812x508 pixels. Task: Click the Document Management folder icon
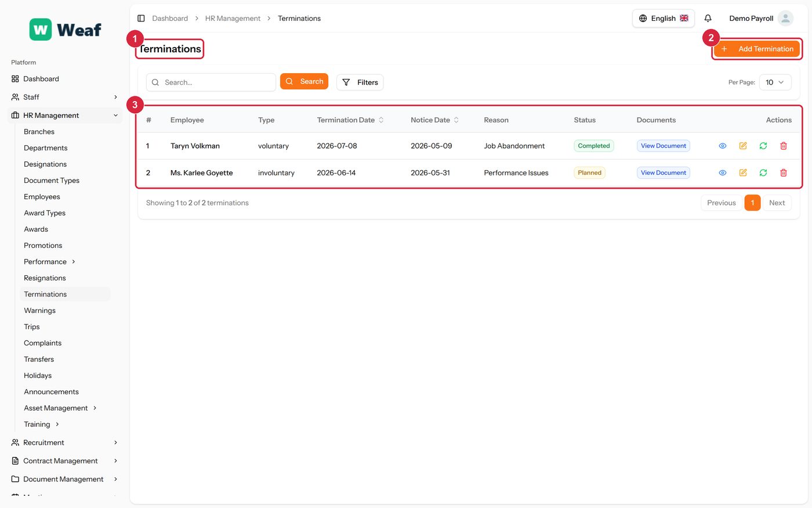coord(15,479)
